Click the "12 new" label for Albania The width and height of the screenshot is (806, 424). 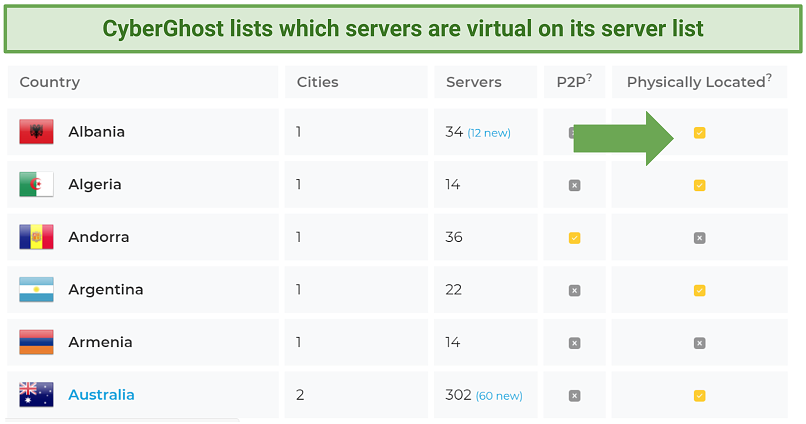[x=489, y=133]
